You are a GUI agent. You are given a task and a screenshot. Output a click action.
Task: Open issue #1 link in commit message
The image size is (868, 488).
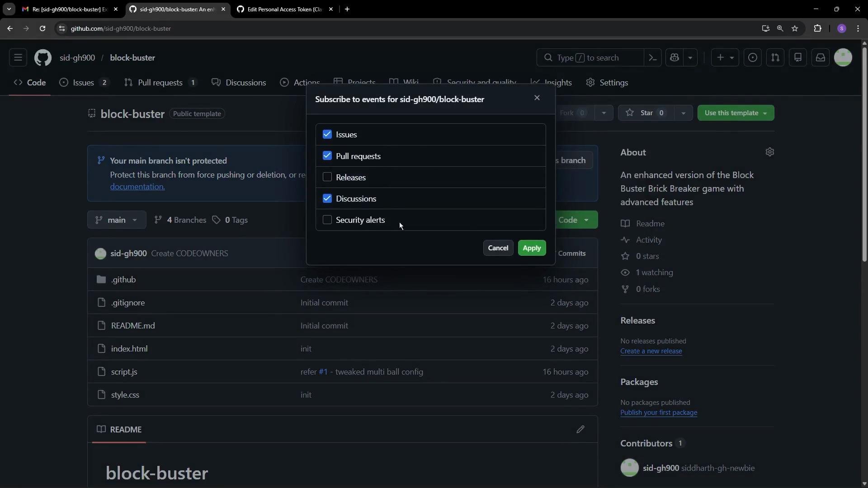(323, 372)
